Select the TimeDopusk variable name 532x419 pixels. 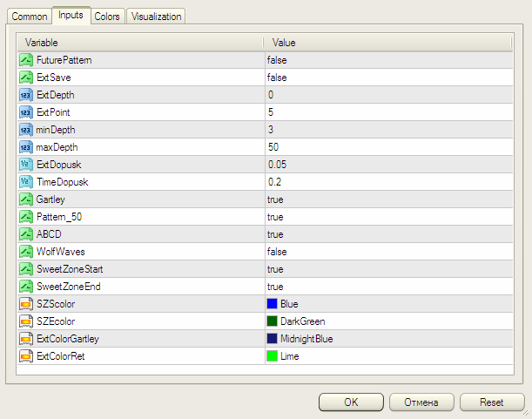[63, 182]
